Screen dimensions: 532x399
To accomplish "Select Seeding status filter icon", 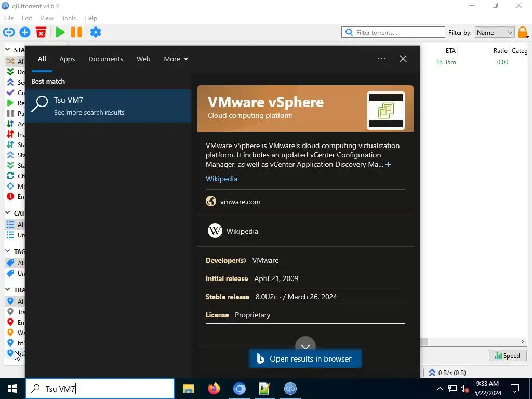I will pyautogui.click(x=10, y=82).
